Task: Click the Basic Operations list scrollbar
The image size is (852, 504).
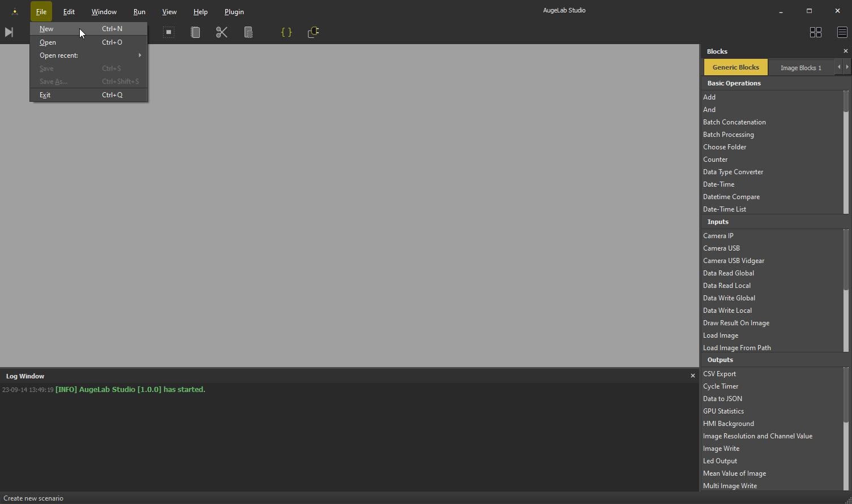Action: coord(846,152)
